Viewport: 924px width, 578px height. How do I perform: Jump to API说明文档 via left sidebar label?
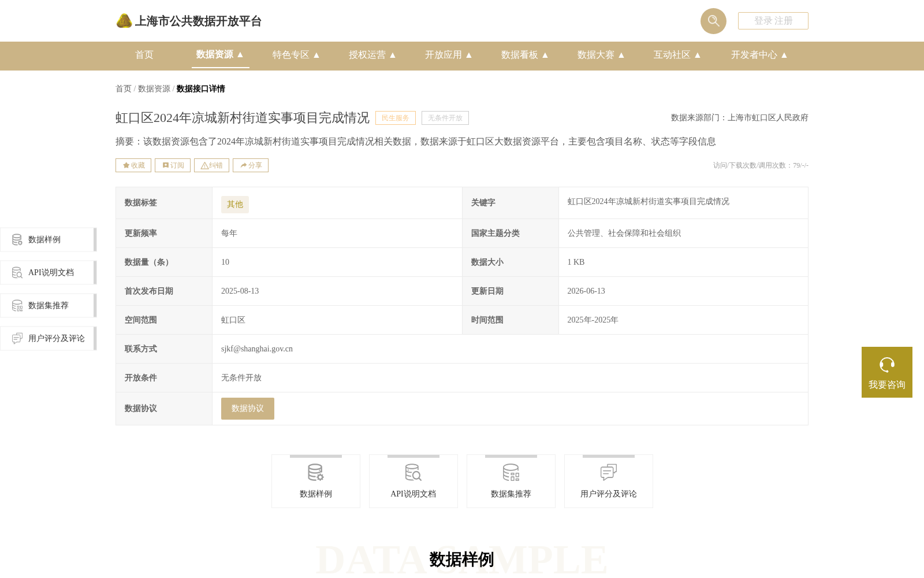coord(51,273)
